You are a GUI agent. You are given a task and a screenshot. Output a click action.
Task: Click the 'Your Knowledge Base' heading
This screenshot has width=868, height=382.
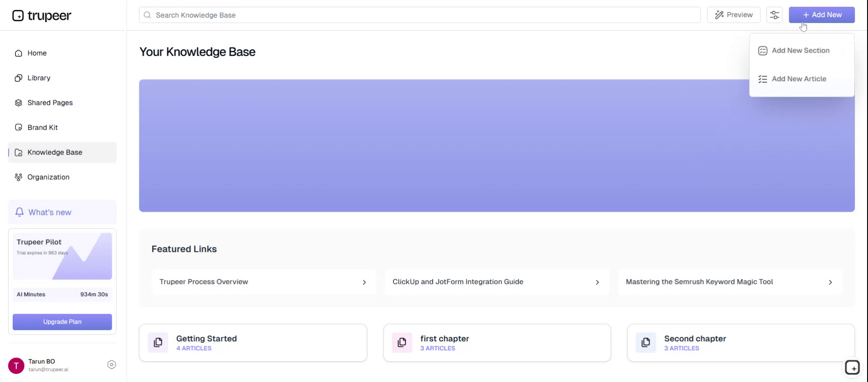(x=197, y=52)
